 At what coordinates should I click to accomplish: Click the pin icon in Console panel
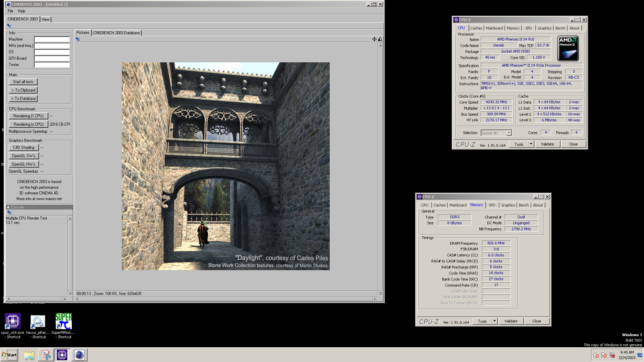pyautogui.click(x=9, y=213)
